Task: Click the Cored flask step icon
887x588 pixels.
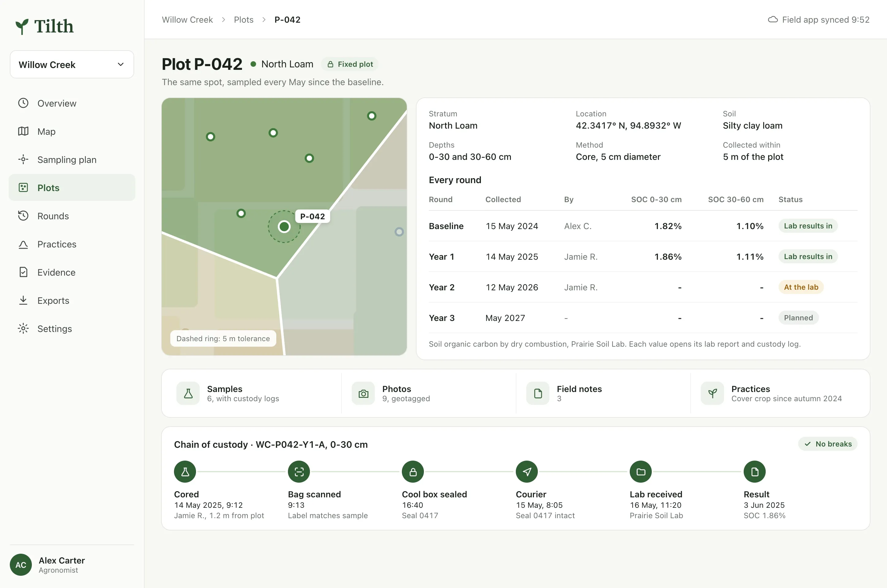Action: [x=185, y=472]
